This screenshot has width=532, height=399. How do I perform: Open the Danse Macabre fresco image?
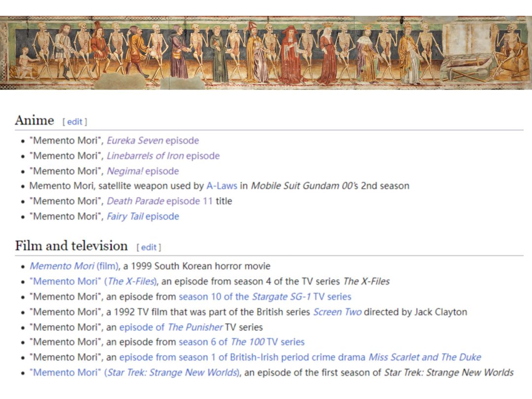point(266,53)
